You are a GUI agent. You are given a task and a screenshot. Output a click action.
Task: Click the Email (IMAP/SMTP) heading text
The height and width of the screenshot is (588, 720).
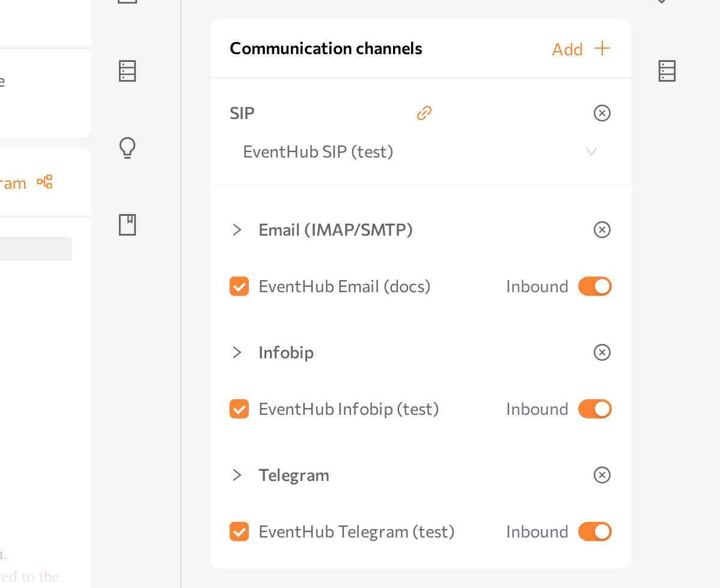tap(336, 230)
